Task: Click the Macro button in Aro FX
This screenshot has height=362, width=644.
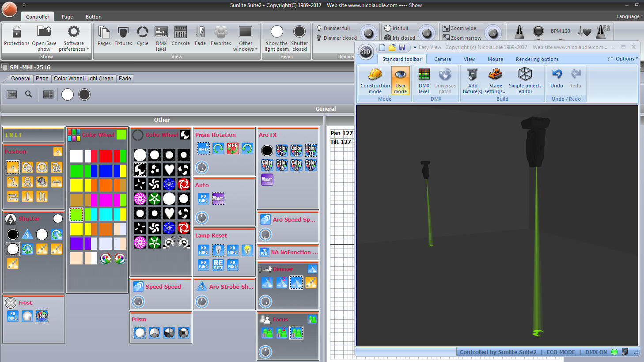Action: 267,180
